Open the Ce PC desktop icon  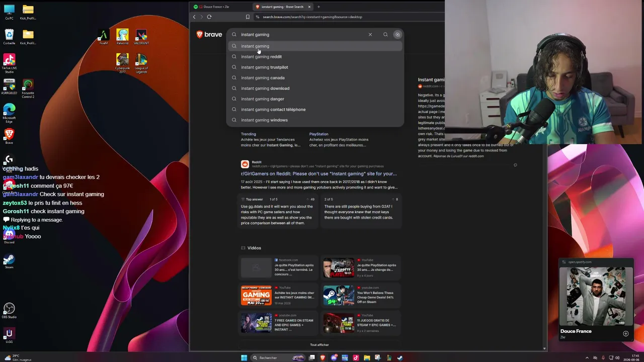click(9, 12)
